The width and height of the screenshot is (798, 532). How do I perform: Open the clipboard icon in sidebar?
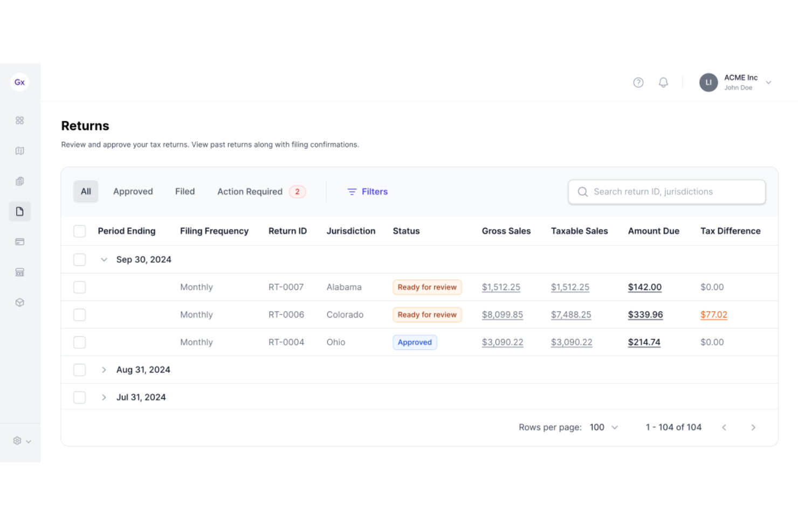(19, 181)
